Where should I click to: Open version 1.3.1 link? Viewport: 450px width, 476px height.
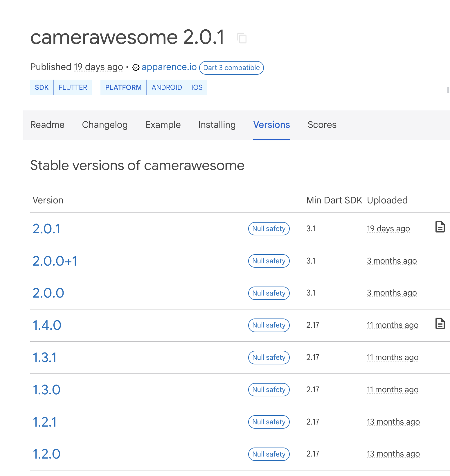[x=44, y=357]
